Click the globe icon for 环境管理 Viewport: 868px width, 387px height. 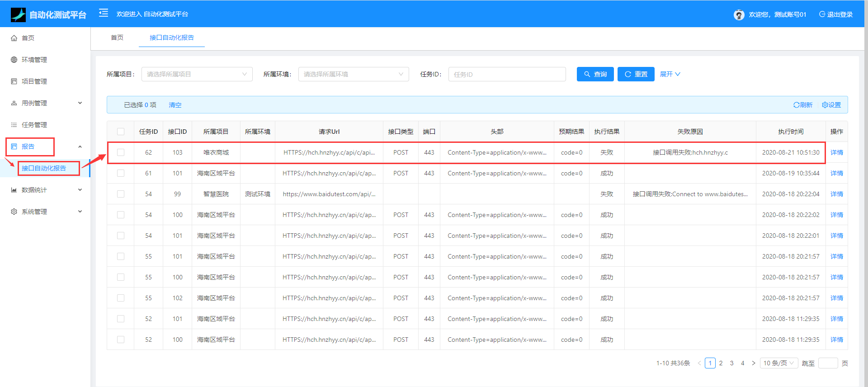tap(14, 60)
